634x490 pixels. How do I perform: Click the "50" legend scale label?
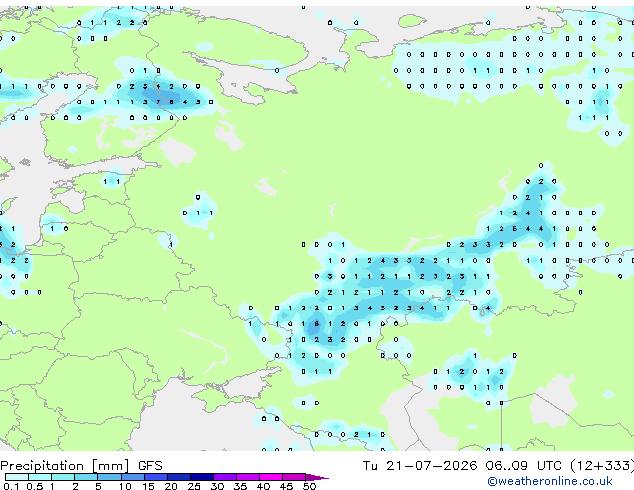(x=309, y=486)
